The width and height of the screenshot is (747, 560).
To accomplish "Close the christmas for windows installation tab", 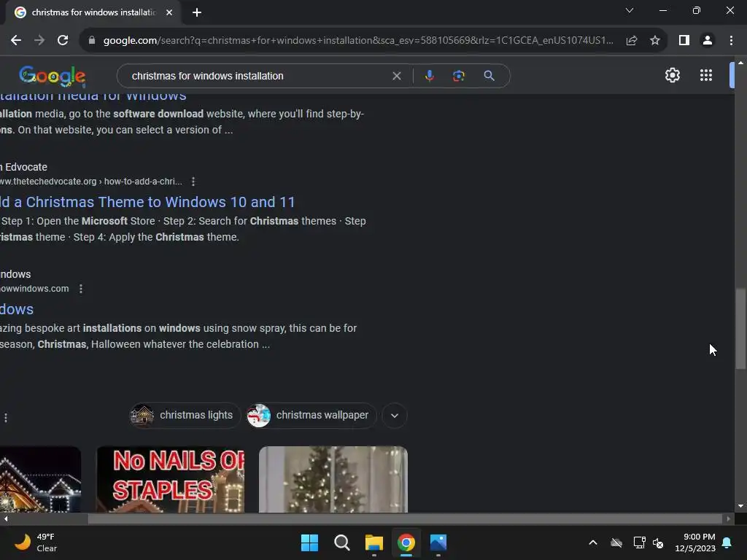I will 169,12.
